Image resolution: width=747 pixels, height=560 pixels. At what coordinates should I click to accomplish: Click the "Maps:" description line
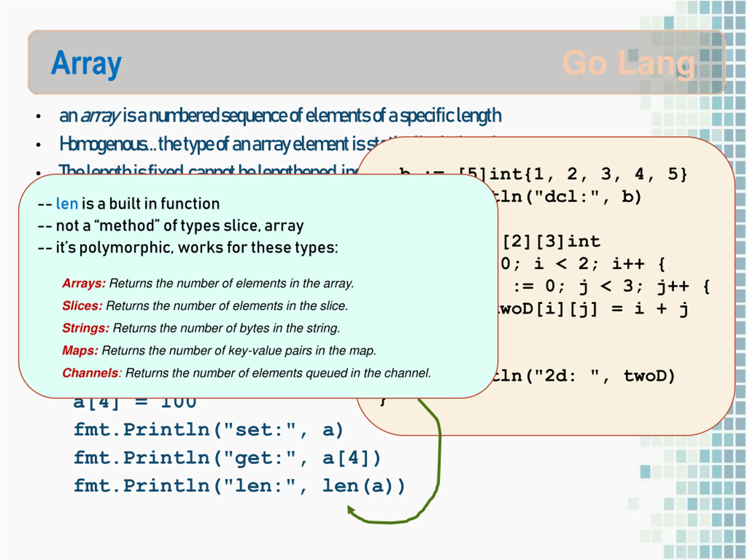click(219, 351)
